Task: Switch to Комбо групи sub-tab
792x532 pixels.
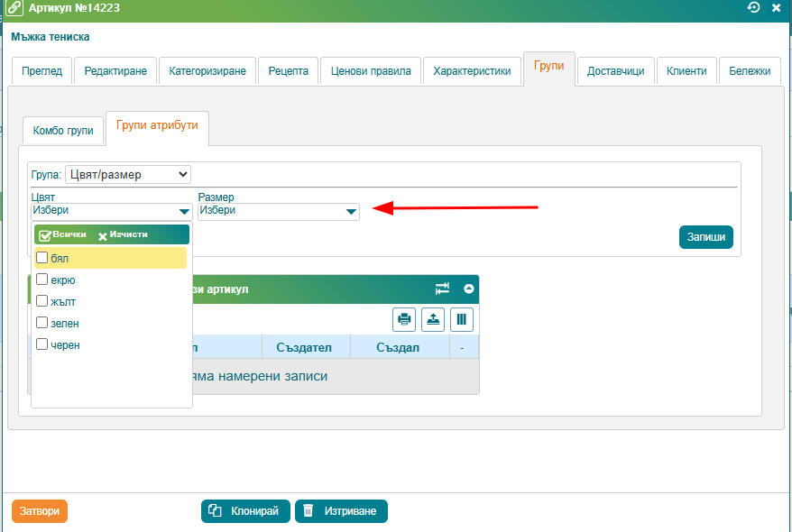Action: (x=63, y=130)
